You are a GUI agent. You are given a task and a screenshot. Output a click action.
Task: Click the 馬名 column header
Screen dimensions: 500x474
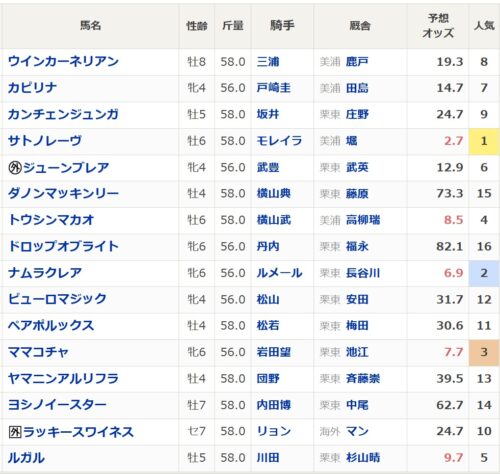pos(90,26)
